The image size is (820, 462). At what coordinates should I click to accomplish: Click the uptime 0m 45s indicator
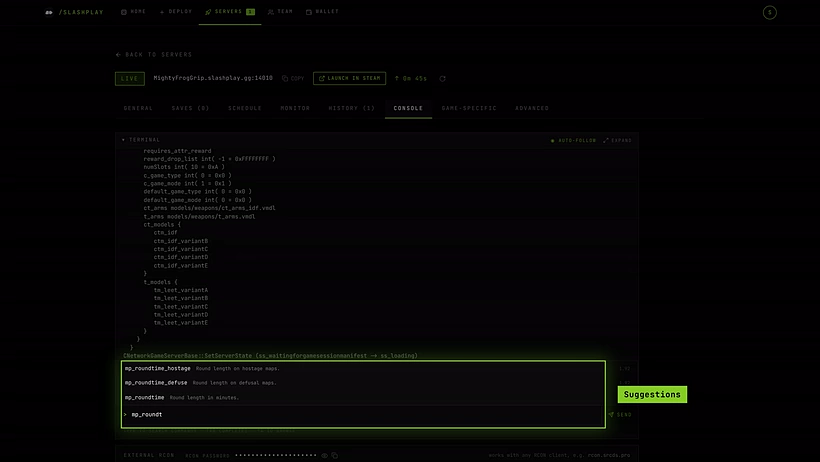(411, 78)
